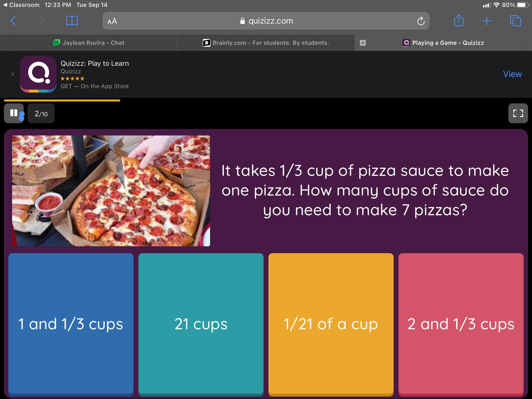Show all open tabs overview
The image size is (532, 399).
click(515, 21)
